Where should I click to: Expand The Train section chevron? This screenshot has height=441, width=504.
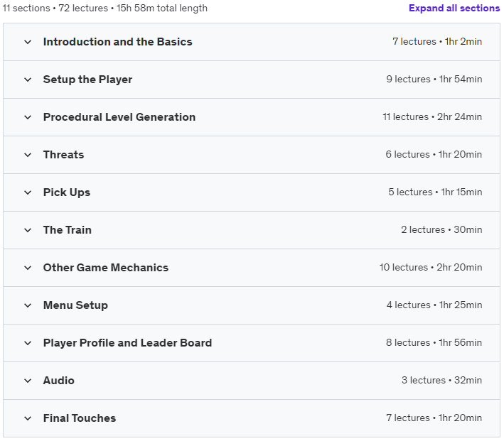(28, 230)
